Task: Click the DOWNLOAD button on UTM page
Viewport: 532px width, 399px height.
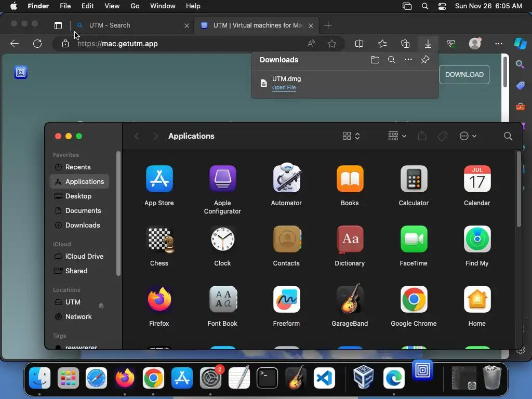Action: (x=464, y=75)
